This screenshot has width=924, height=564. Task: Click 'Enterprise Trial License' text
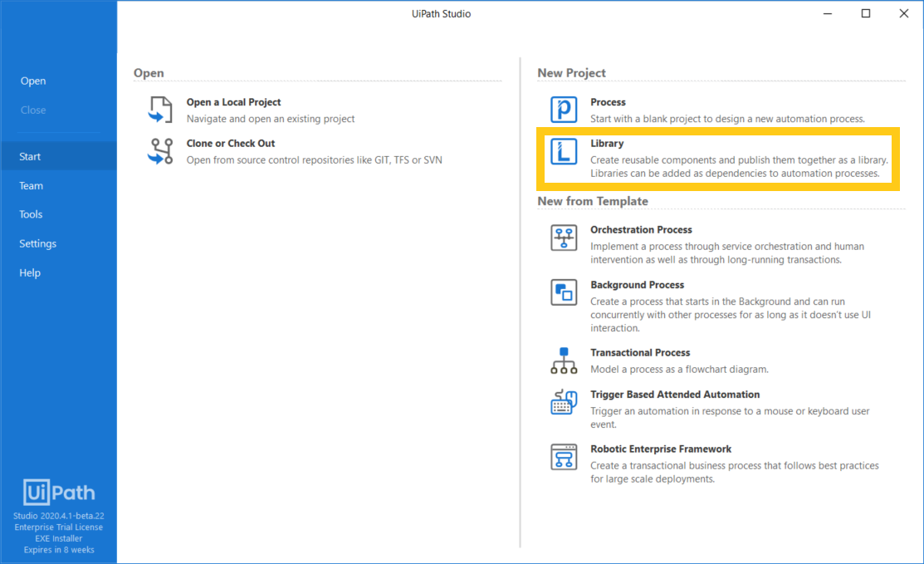(x=59, y=527)
